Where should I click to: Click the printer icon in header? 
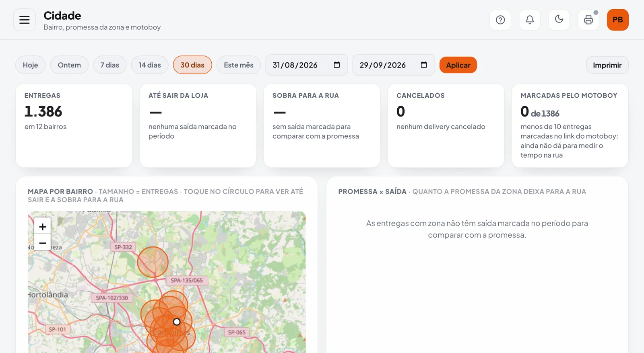click(588, 20)
